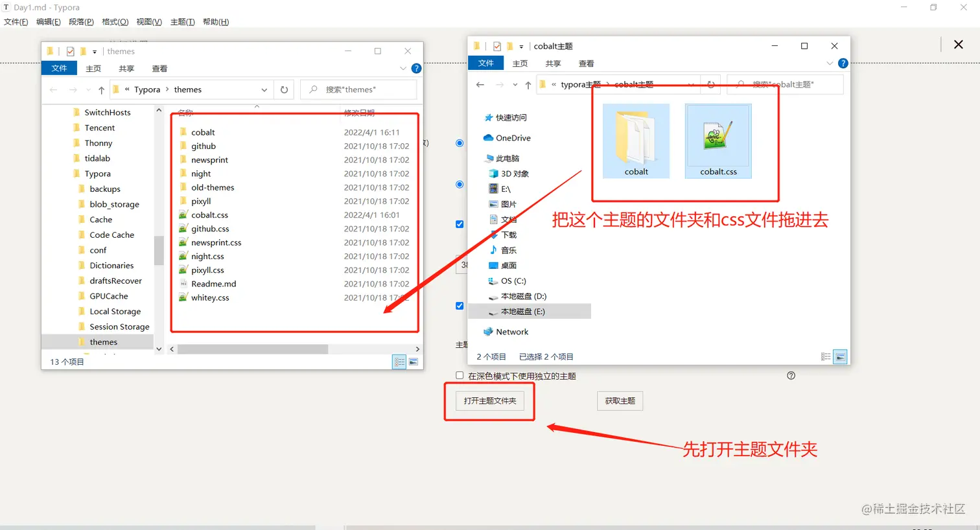Select the 主页 tab in the themes window
The image size is (980, 530).
(93, 68)
